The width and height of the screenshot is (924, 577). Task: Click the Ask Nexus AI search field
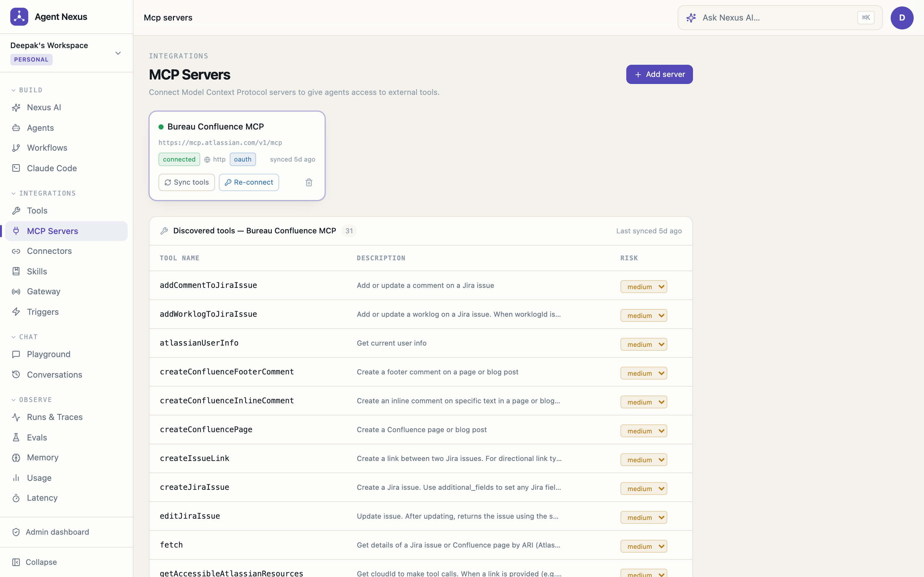780,18
